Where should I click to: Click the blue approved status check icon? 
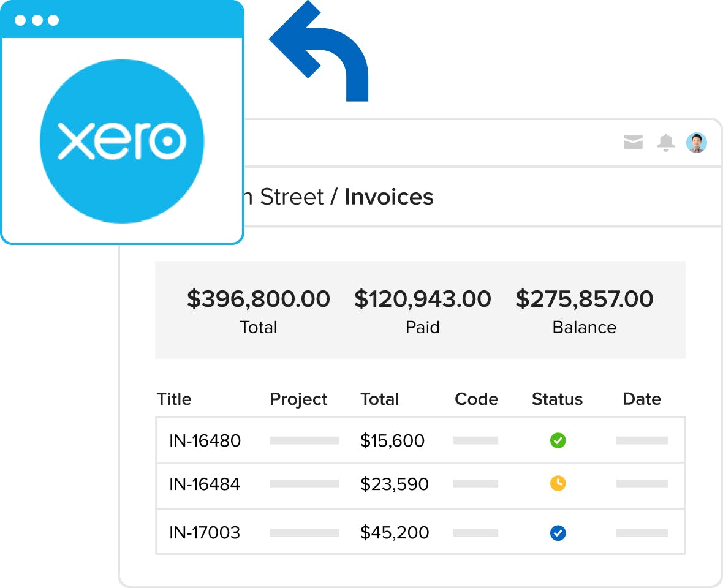click(558, 533)
